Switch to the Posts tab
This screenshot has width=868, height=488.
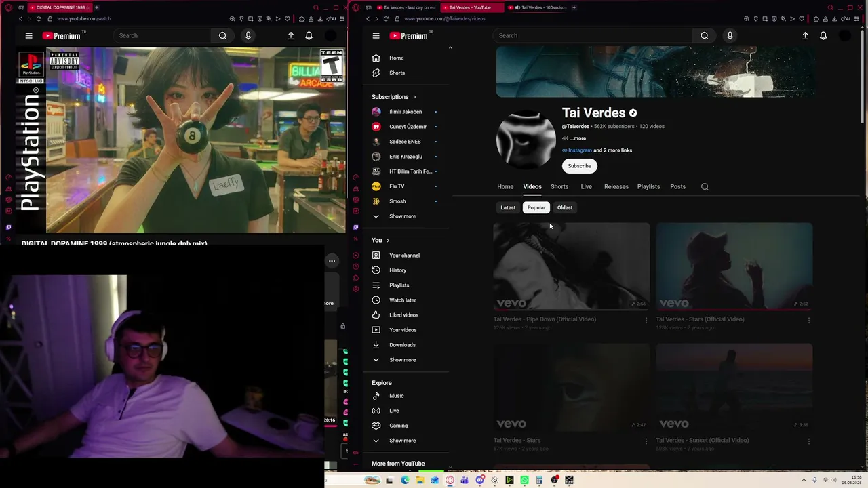pyautogui.click(x=677, y=187)
